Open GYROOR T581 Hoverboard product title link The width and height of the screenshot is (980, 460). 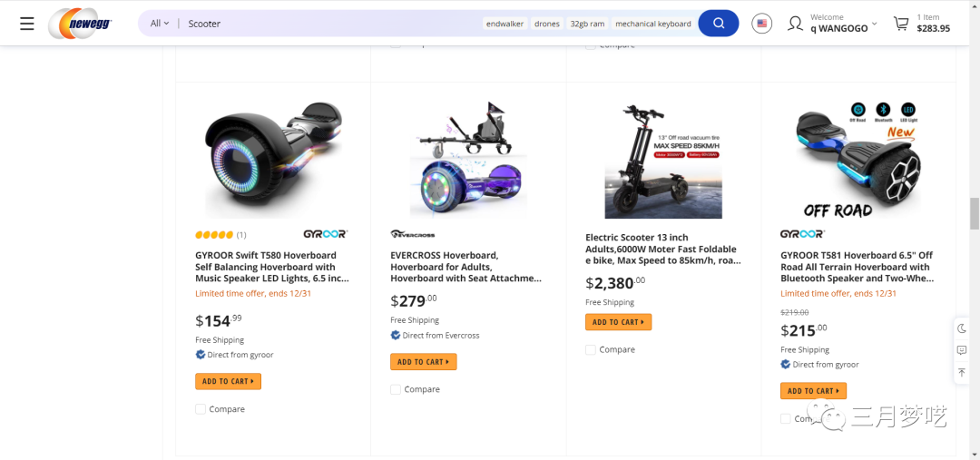pos(857,267)
